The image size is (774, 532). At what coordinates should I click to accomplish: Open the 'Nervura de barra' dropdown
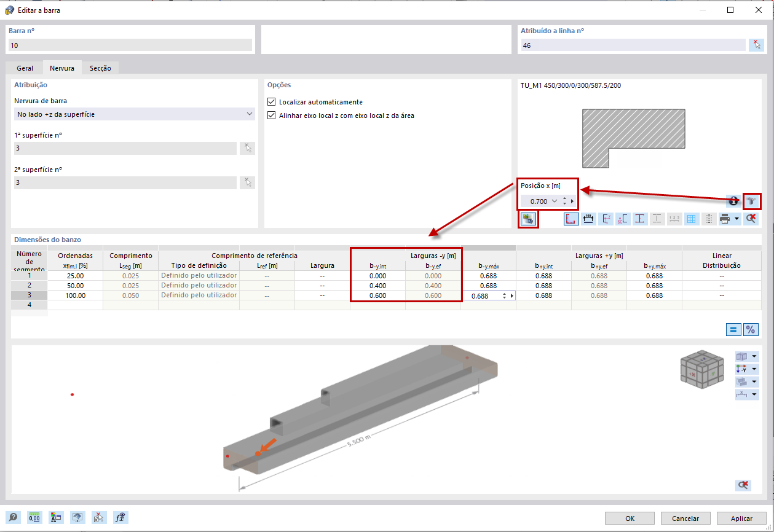[x=250, y=114]
